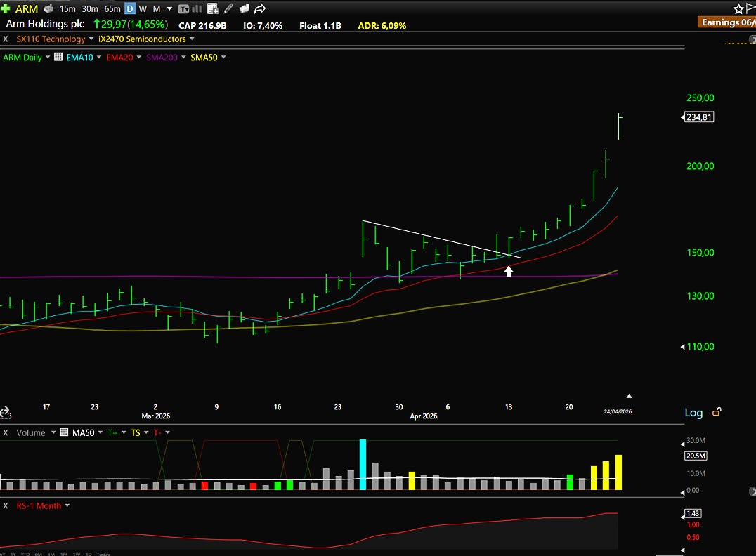
Task: Click the CAP 216.9B value
Action: point(202,25)
